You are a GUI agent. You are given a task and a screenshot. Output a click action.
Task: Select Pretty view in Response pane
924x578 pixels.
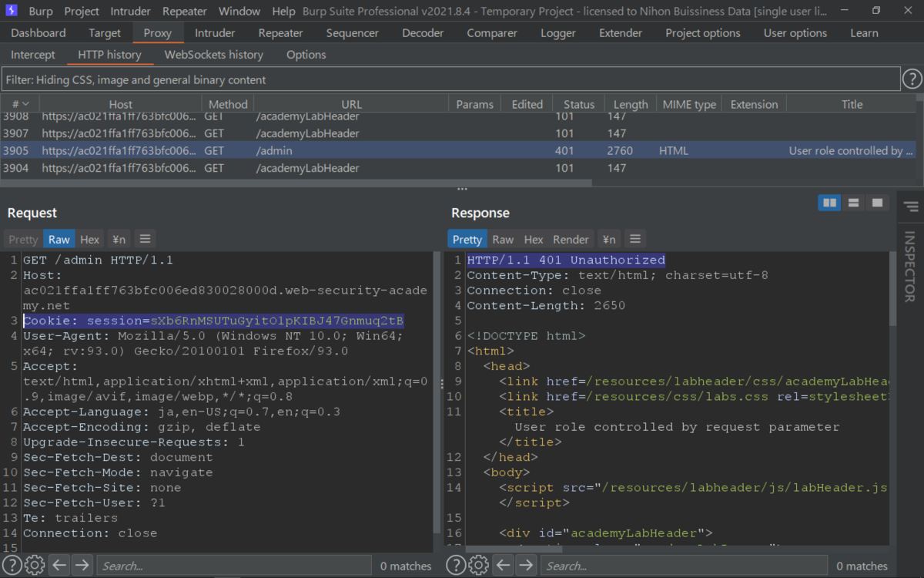[x=467, y=239]
